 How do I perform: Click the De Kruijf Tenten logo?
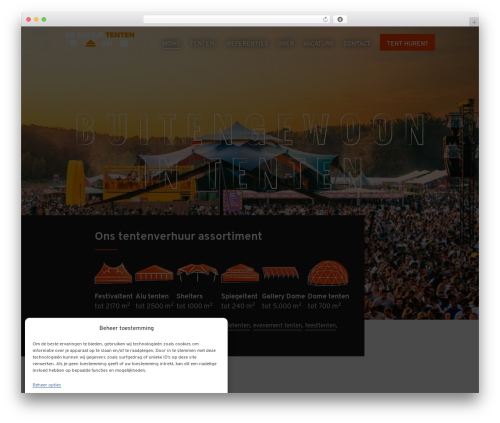100,39
